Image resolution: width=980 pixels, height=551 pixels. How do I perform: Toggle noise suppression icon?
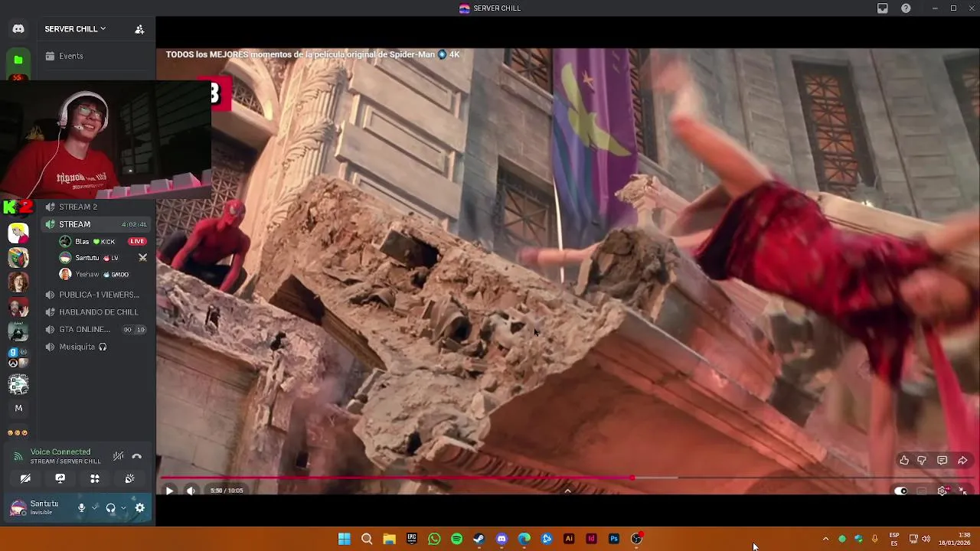point(118,456)
